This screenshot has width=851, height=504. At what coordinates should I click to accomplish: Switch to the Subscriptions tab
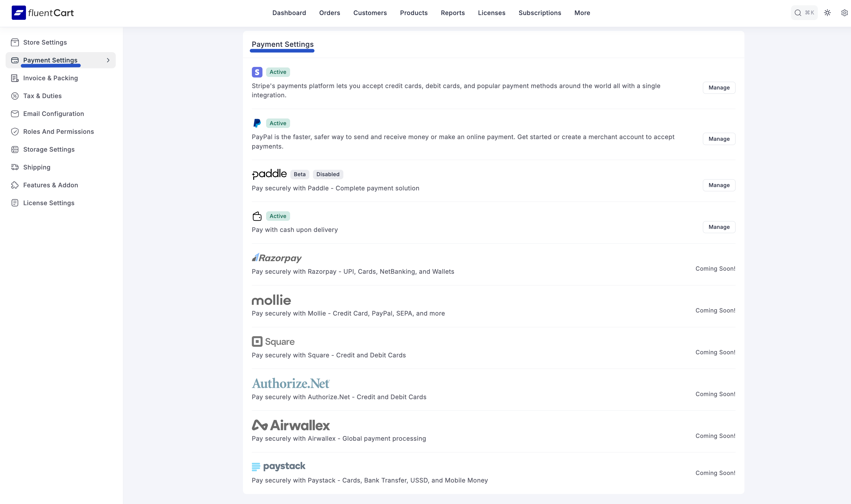coord(540,13)
